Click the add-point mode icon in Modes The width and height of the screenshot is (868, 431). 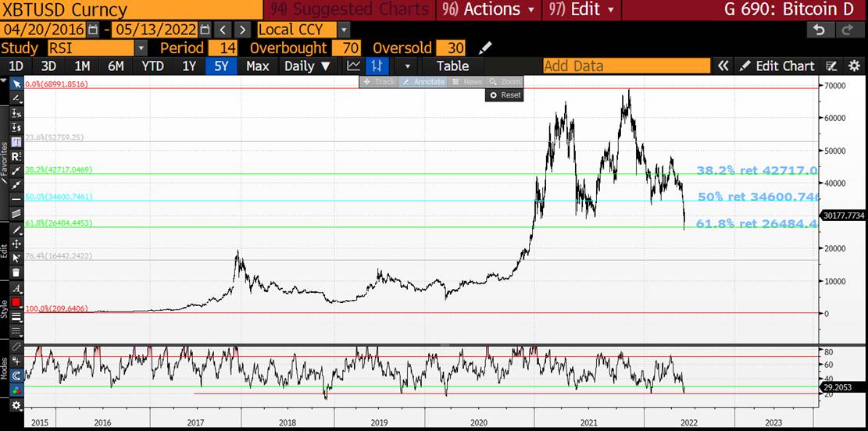(16, 362)
